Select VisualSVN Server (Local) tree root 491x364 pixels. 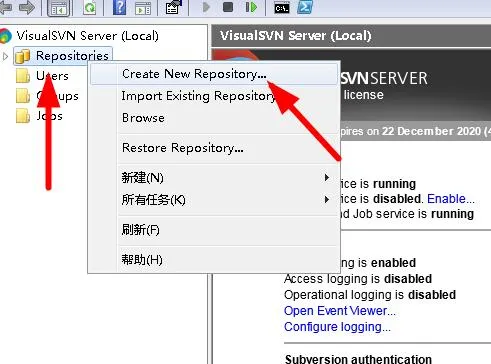[88, 36]
